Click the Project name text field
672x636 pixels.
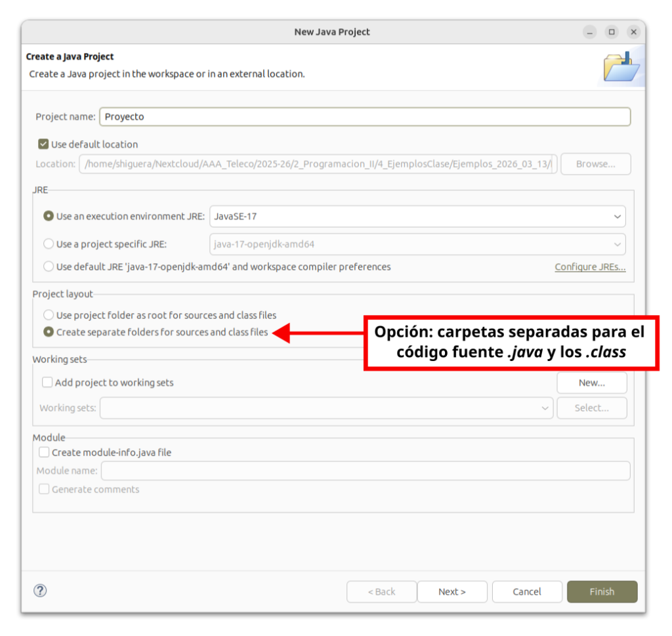tap(364, 117)
